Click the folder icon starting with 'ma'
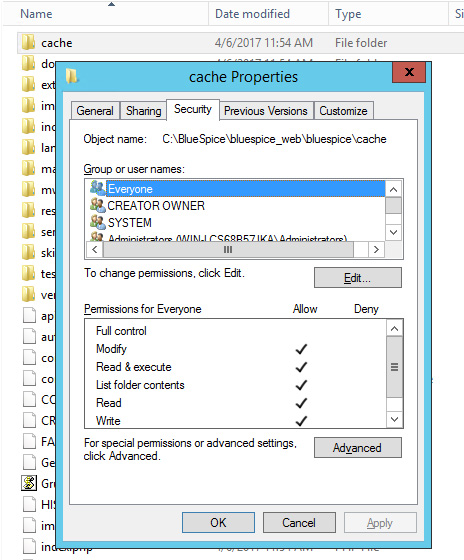 tap(28, 169)
